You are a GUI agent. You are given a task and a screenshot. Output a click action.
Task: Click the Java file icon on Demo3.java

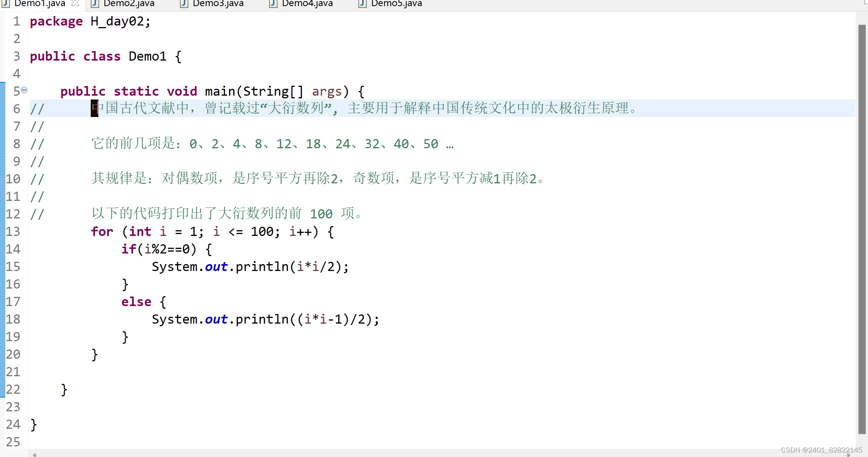pyautogui.click(x=184, y=4)
